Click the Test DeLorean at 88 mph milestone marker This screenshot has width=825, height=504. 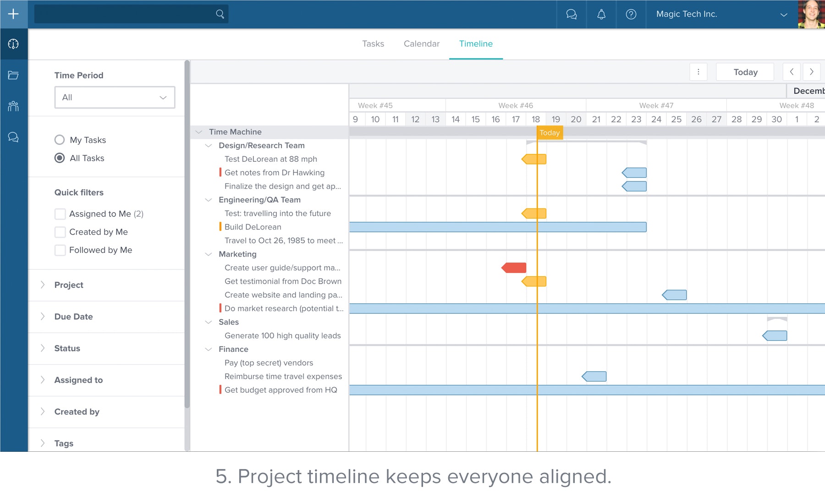point(534,159)
